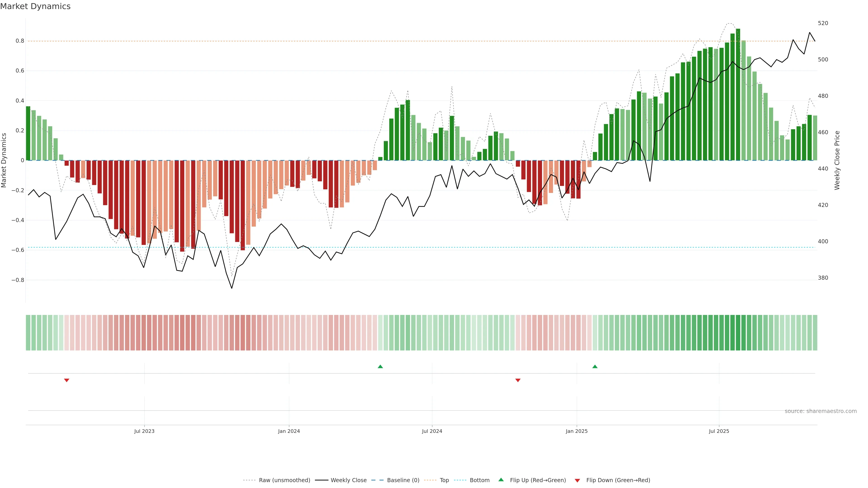The height and width of the screenshot is (488, 868).
Task: Click the red flip-down marker before Jan 2025
Action: tap(518, 380)
